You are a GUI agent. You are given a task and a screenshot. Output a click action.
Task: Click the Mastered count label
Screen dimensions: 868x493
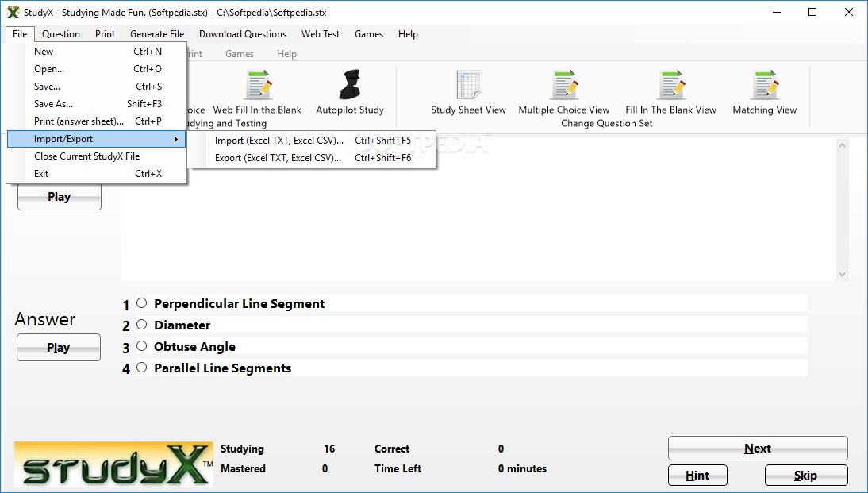pos(243,468)
